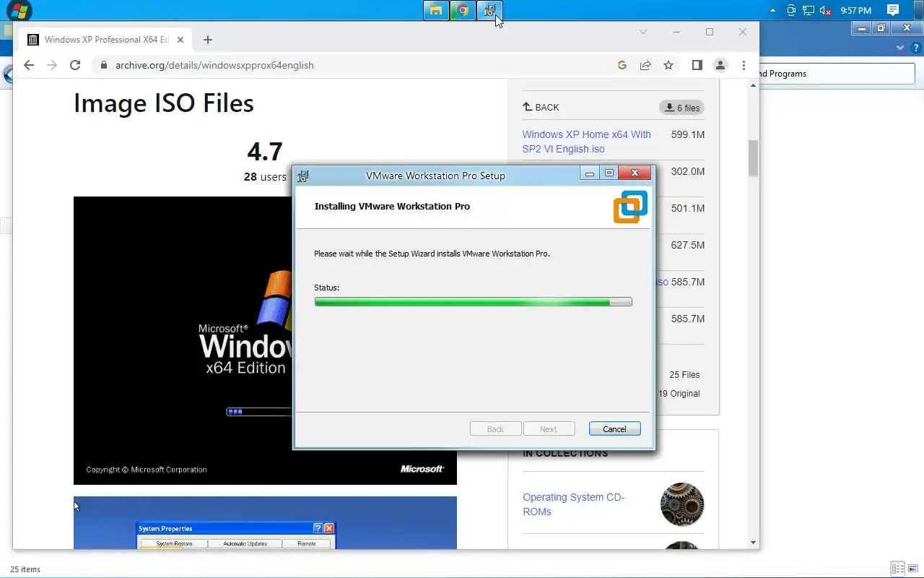Switch Explorer to large icons view

[x=912, y=569]
